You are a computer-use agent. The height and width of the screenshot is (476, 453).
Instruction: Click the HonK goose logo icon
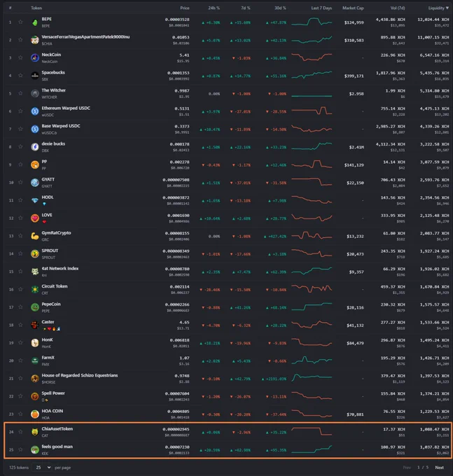(x=35, y=343)
